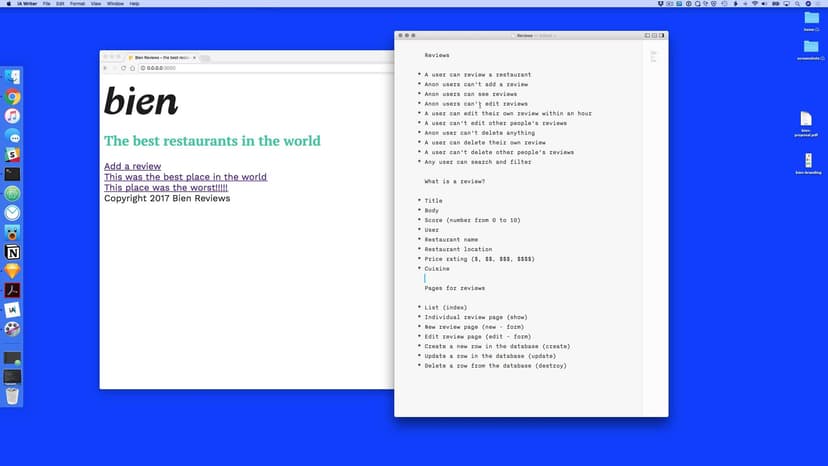Screen dimensions: 828x466
Task: Click the "Add a review" link
Action: pos(132,166)
